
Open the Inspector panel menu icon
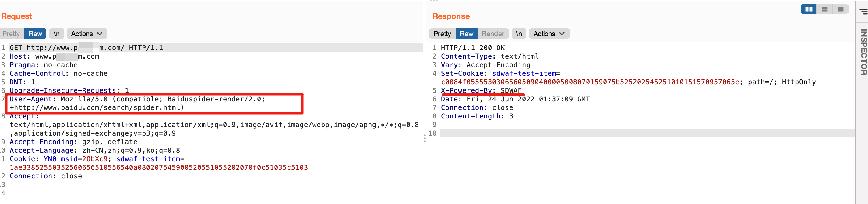pyautogui.click(x=864, y=11)
